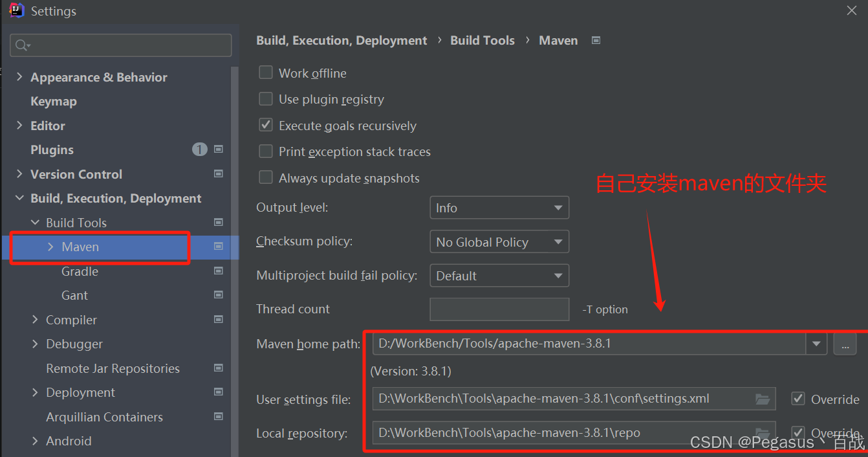Click Build, Execution, Deployment breadcrumb
The width and height of the screenshot is (868, 457).
[x=342, y=40]
